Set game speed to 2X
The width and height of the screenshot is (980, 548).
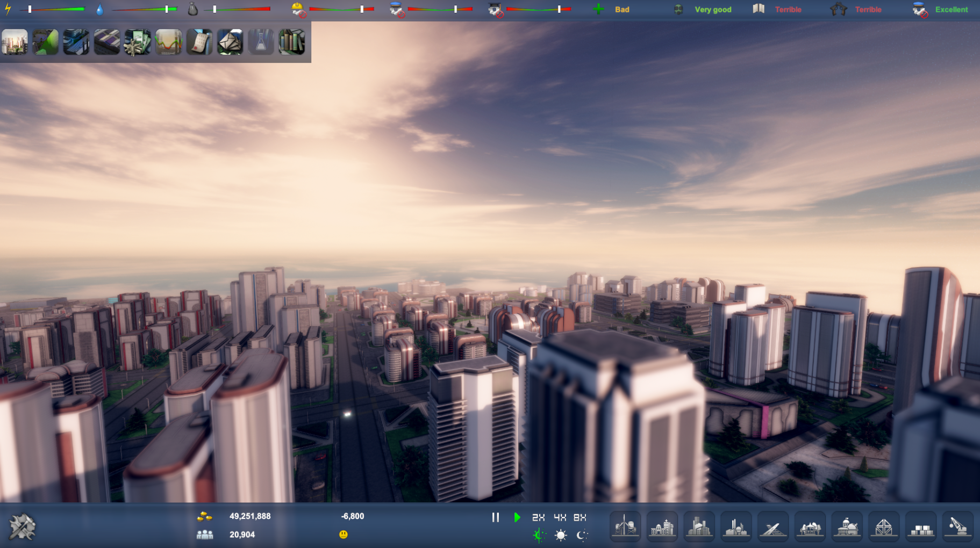[x=538, y=517]
